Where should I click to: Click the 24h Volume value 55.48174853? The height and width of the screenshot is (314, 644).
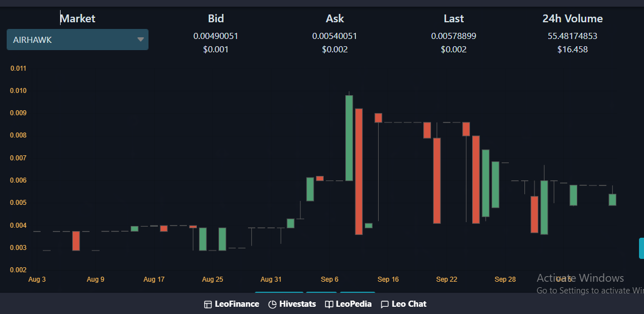[572, 36]
